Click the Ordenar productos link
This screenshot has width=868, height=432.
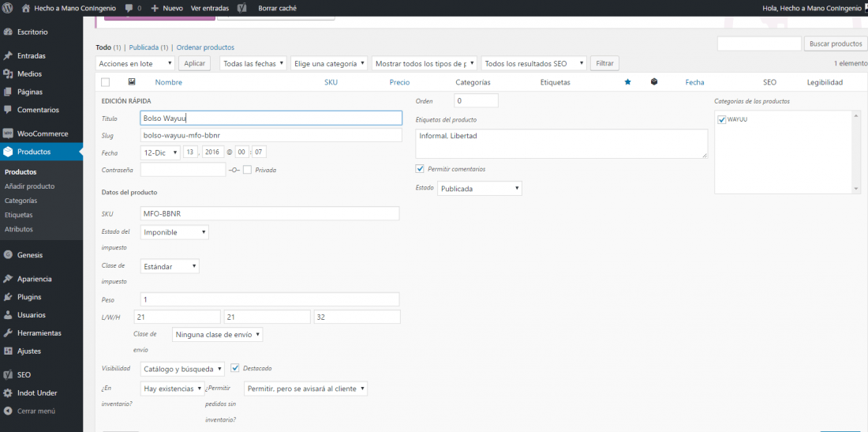point(205,47)
